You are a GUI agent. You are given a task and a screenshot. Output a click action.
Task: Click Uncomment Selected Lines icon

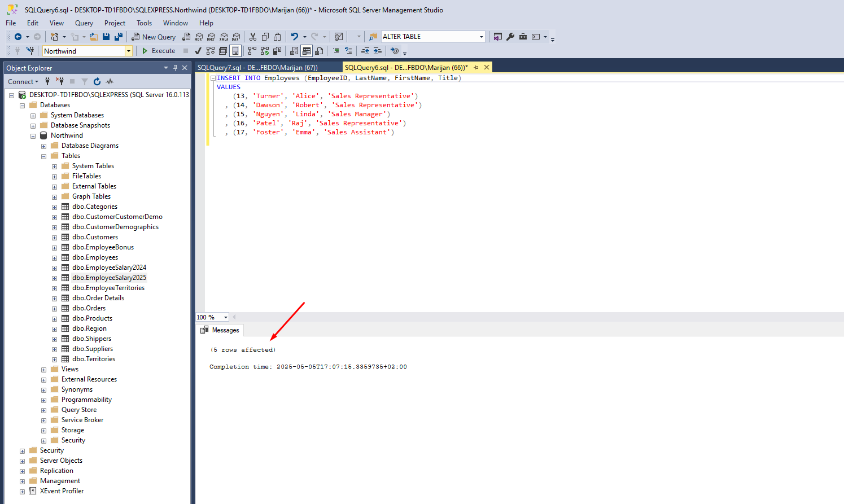point(348,51)
